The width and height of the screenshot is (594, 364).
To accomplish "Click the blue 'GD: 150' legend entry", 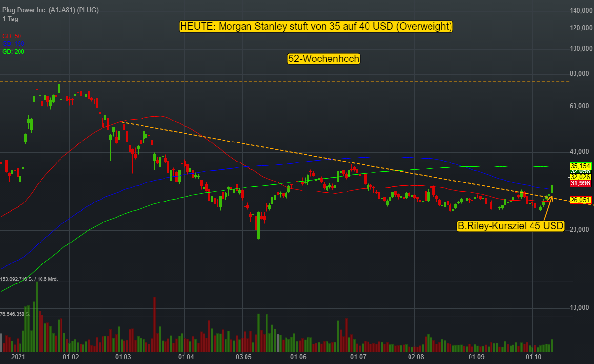I will [x=13, y=44].
